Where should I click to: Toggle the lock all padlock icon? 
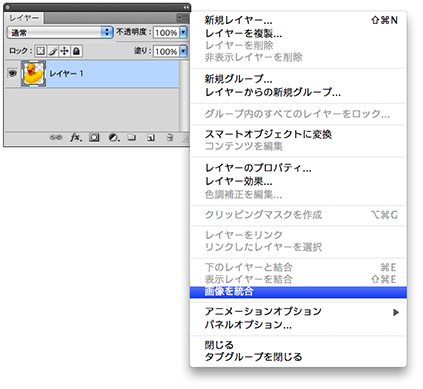(76, 51)
